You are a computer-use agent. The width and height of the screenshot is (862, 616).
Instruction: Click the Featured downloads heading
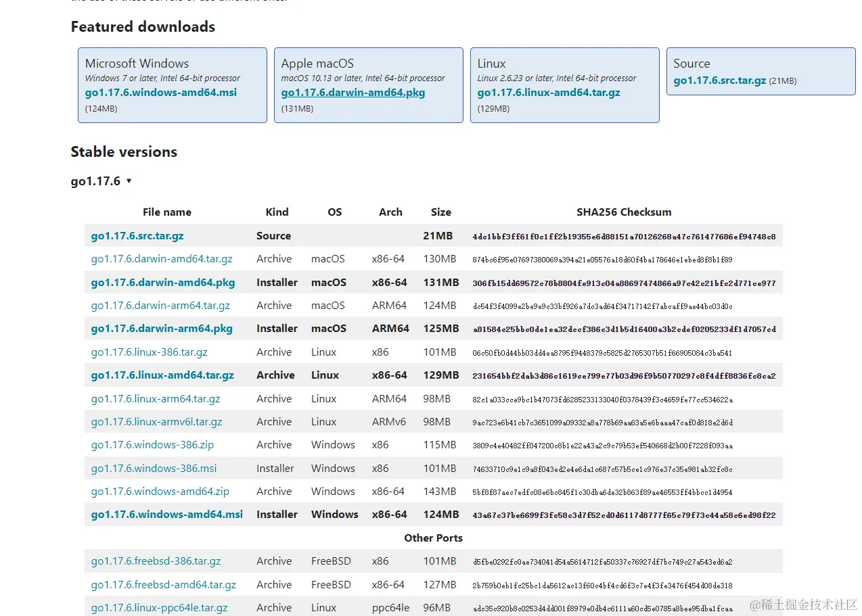coord(143,27)
